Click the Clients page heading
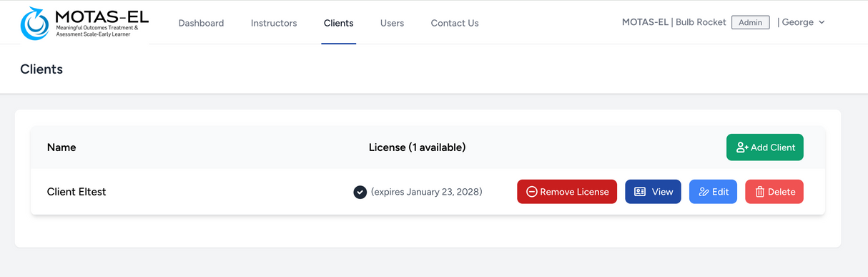This screenshot has width=868, height=277. tap(41, 69)
